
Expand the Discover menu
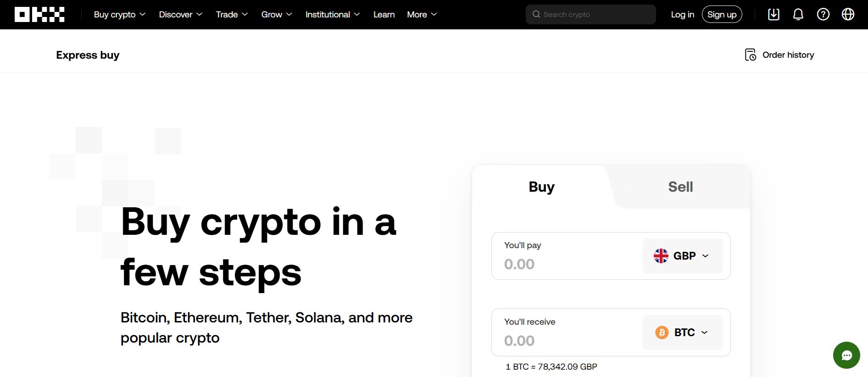click(x=181, y=15)
